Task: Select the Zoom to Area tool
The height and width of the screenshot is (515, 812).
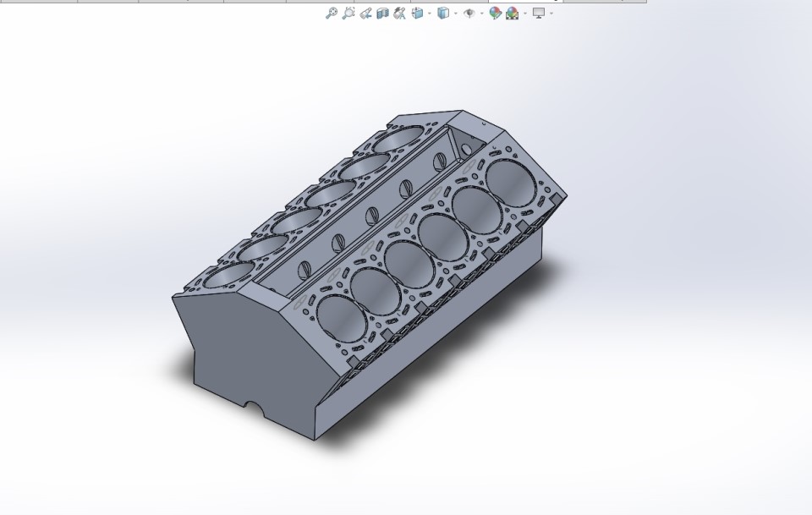Action: [x=348, y=13]
